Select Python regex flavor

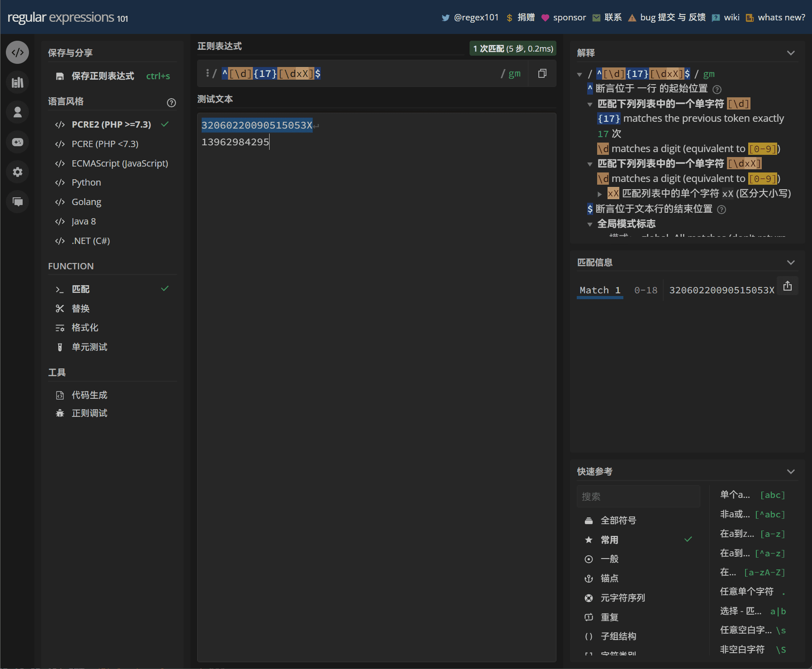click(x=86, y=182)
